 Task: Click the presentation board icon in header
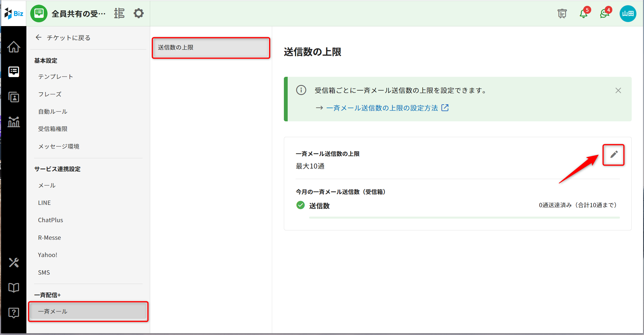(x=562, y=13)
